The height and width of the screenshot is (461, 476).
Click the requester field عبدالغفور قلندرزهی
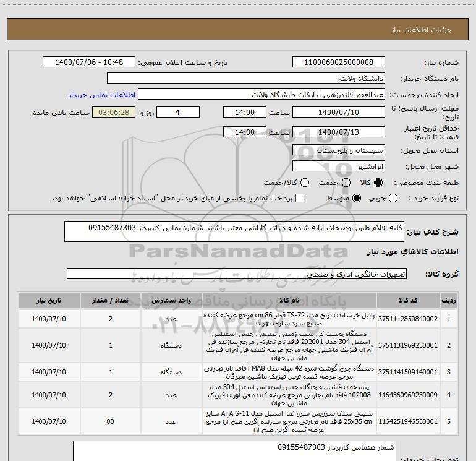point(261,95)
